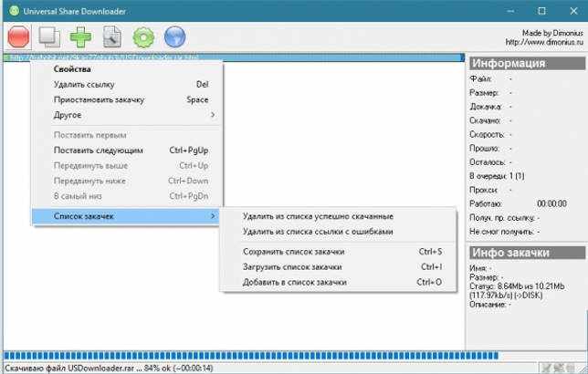Expand the Другое submenu
Screen dimensions: 588x374
click(x=127, y=115)
